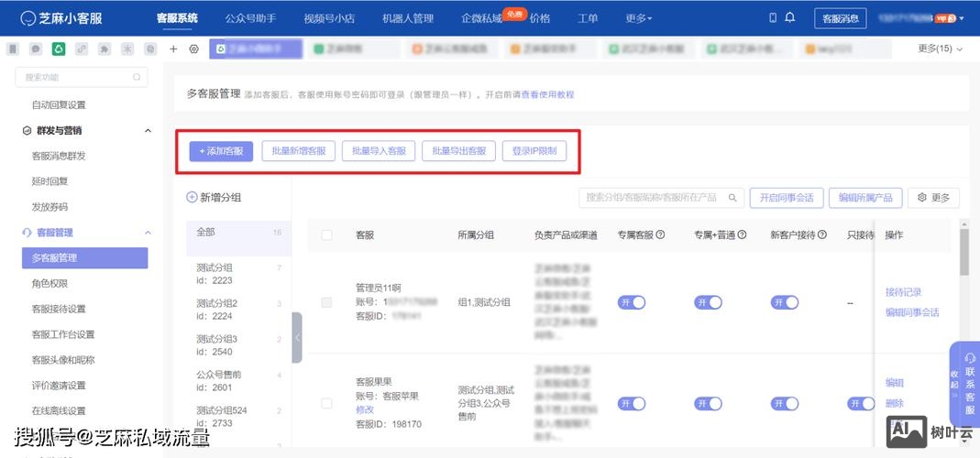Toggle 专属+普通 switch for 管理员11啊

point(708,302)
